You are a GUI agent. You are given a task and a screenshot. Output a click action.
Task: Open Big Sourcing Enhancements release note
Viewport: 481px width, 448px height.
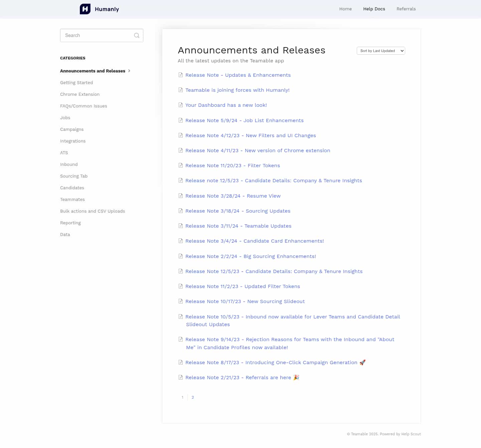click(251, 256)
